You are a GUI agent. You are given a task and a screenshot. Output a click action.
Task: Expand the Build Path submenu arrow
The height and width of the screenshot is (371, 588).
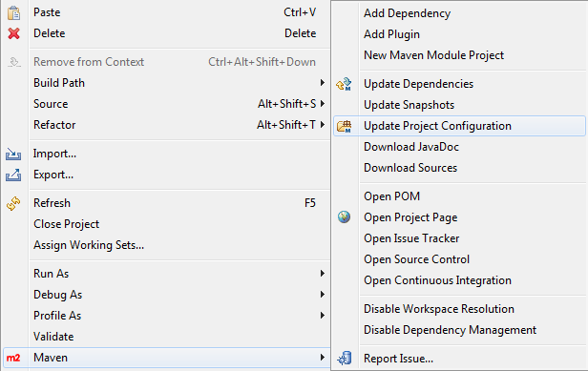pos(322,82)
